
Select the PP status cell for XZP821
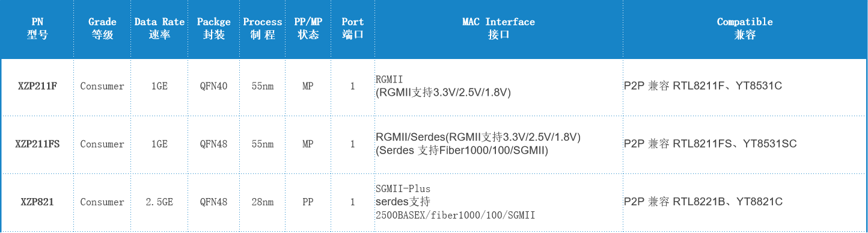(308, 202)
